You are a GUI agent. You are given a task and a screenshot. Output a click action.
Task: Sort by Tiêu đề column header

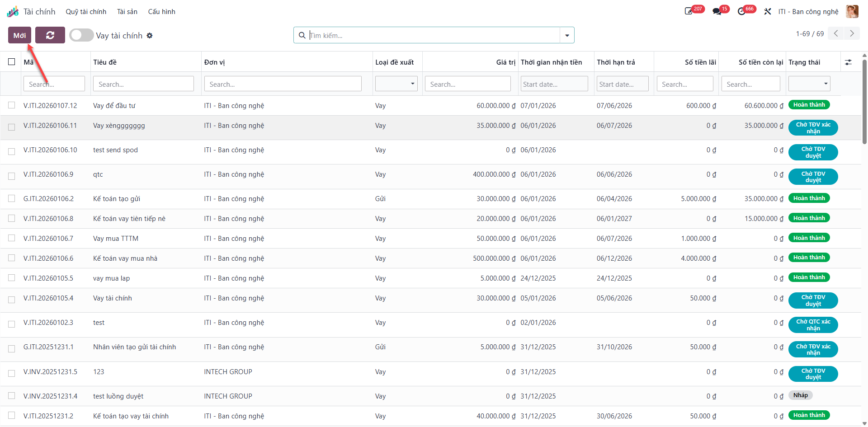(105, 62)
